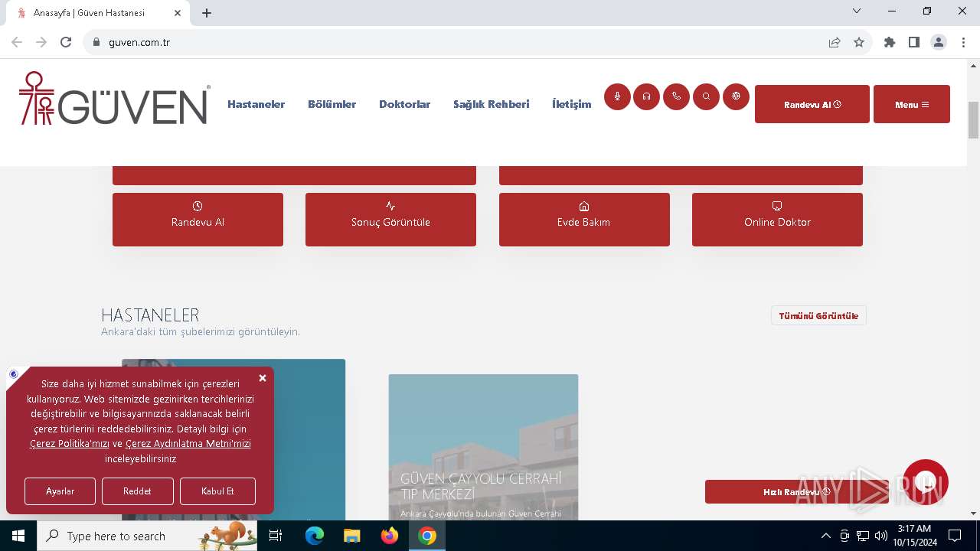
Task: Bookmark this page with star icon
Action: pos(859,42)
